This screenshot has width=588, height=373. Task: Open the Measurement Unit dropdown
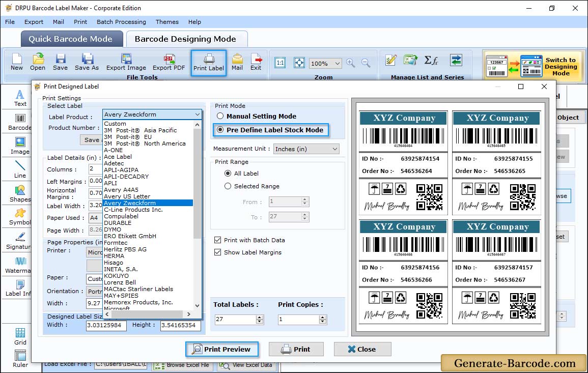[x=306, y=149]
